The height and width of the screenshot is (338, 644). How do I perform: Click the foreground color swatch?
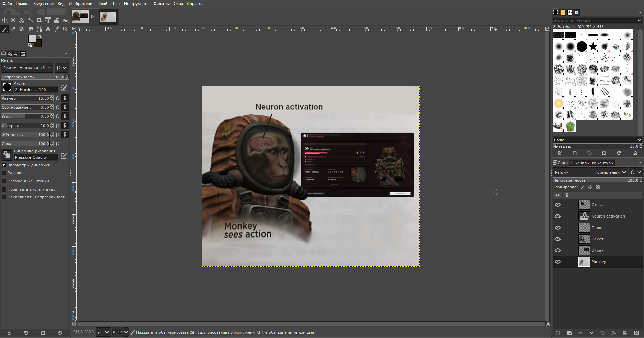(32, 39)
